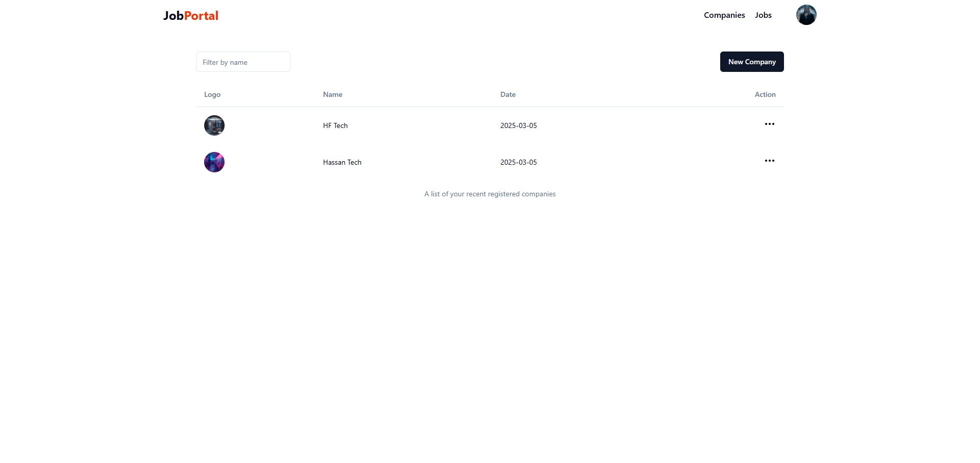Click the Name column header

pos(333,94)
